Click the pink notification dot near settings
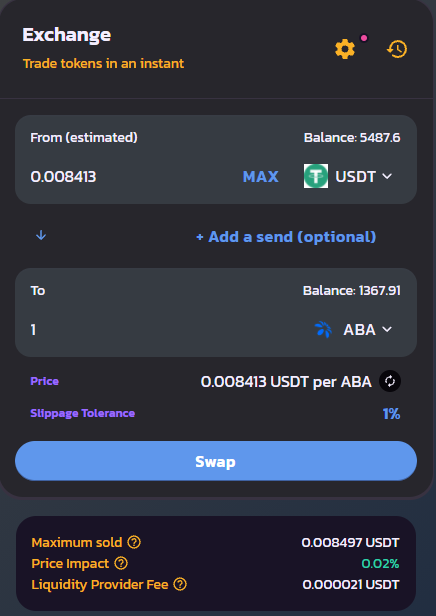436x616 pixels. coord(364,38)
